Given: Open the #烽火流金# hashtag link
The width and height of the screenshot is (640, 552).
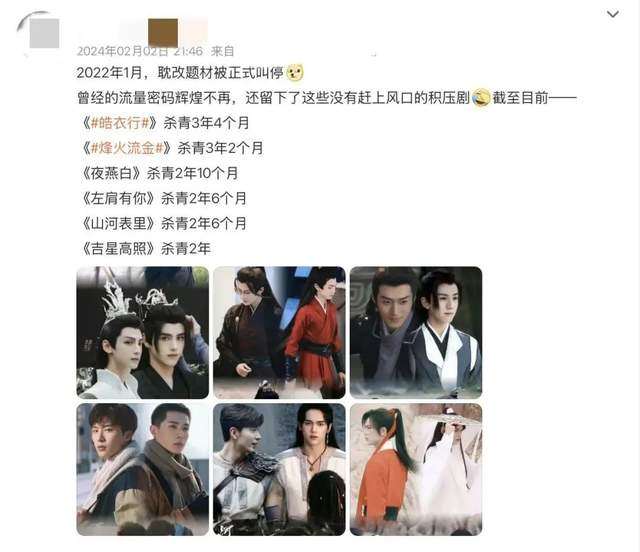Looking at the screenshot, I should click(x=127, y=148).
